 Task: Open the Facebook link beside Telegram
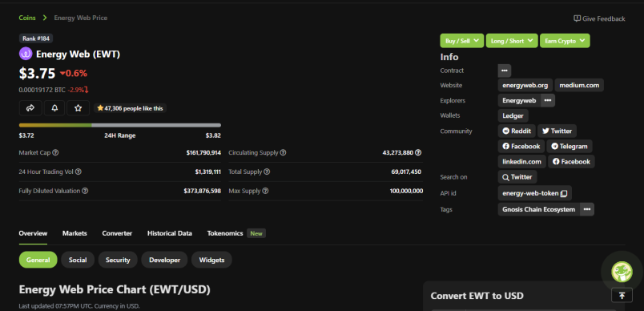521,146
